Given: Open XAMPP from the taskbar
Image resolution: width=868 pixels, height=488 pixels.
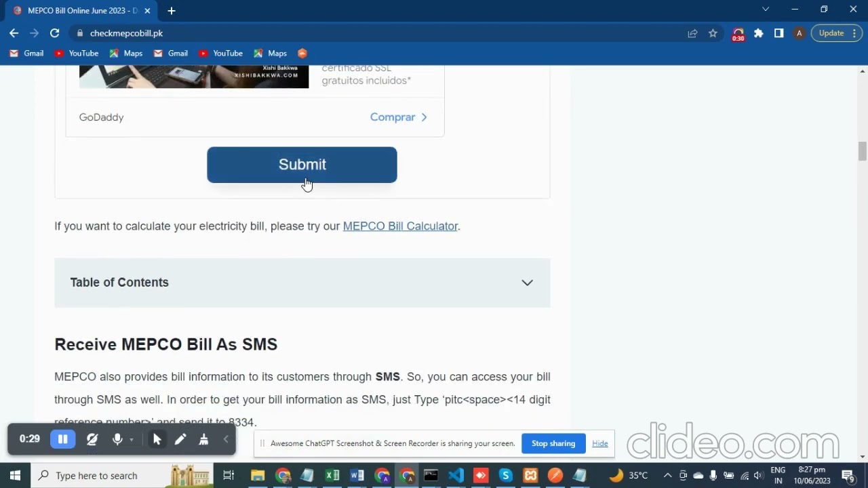Looking at the screenshot, I should pyautogui.click(x=530, y=475).
